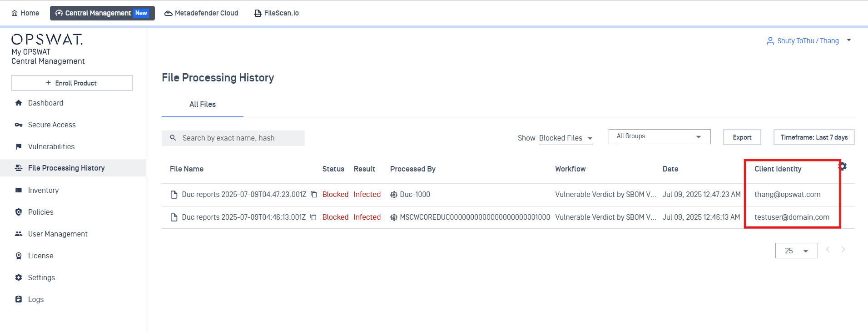Open the Central Management tab
The width and height of the screenshot is (868, 332).
pos(102,13)
